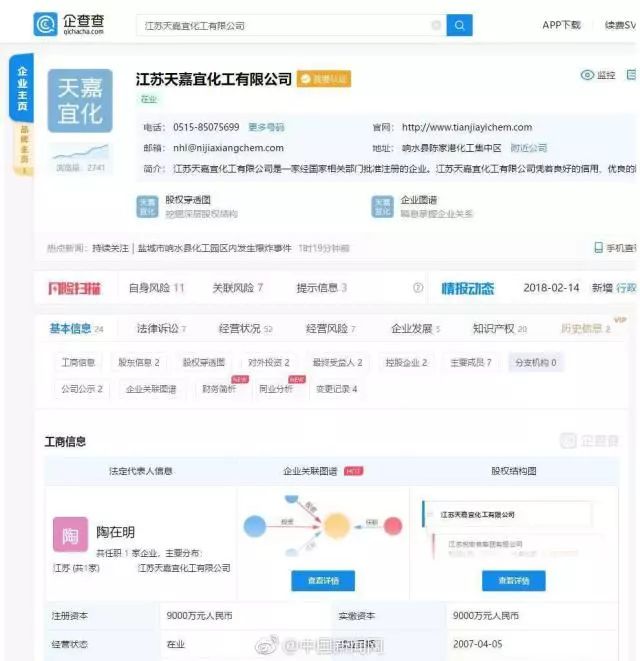640x661 pixels.
Task: Click the question mark icon beside 提示信息
Action: [x=418, y=288]
